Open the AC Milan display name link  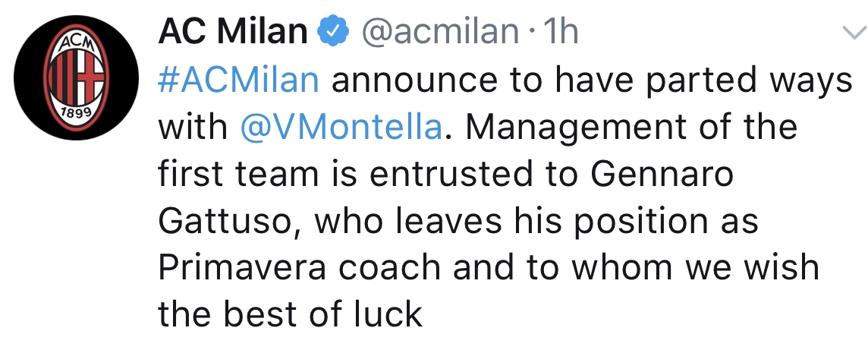[x=232, y=32]
